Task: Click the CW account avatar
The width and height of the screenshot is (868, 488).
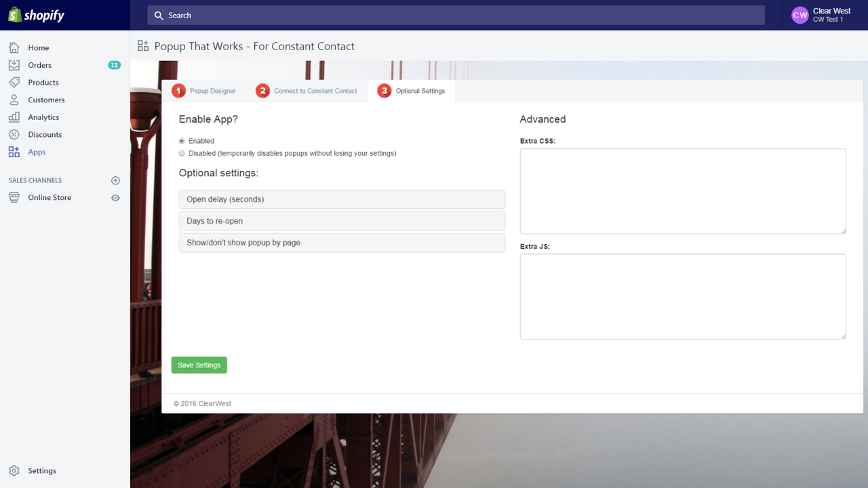Action: coord(800,15)
